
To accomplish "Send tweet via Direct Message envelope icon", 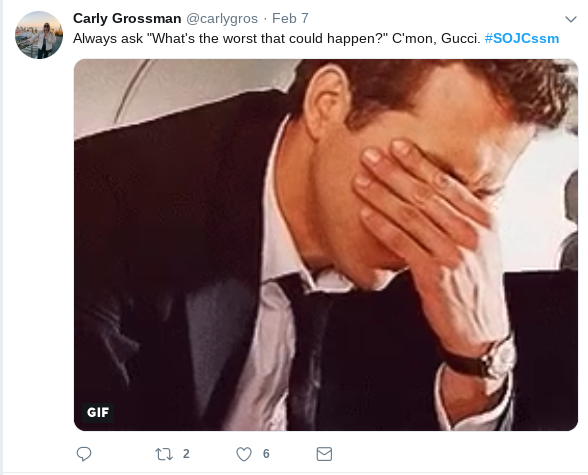I will tap(324, 454).
